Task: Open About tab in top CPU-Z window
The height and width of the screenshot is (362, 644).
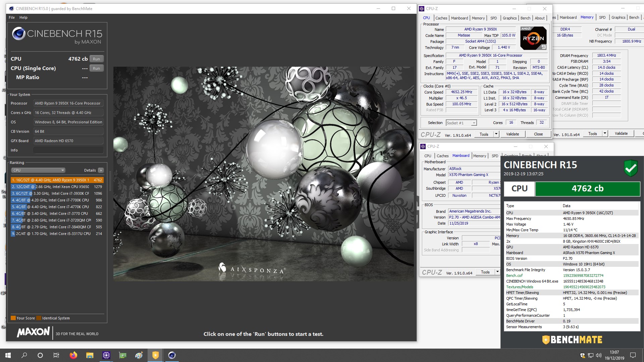Action: [x=540, y=18]
